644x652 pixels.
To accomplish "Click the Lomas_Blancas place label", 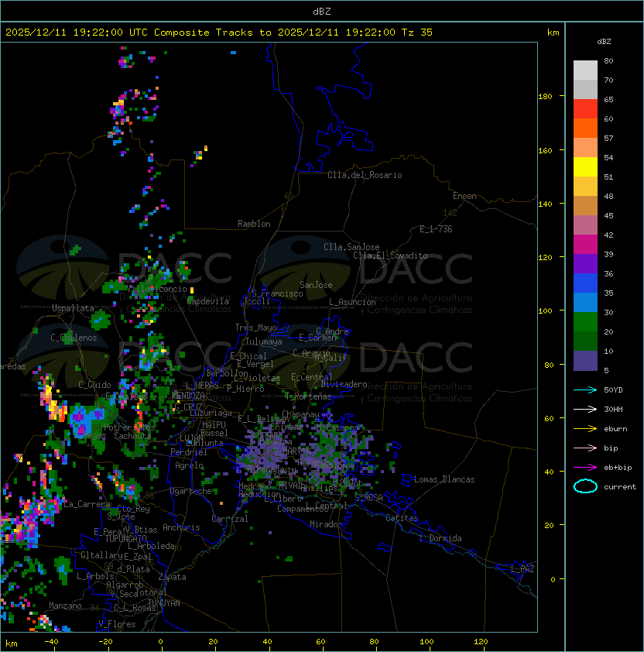I will point(444,479).
